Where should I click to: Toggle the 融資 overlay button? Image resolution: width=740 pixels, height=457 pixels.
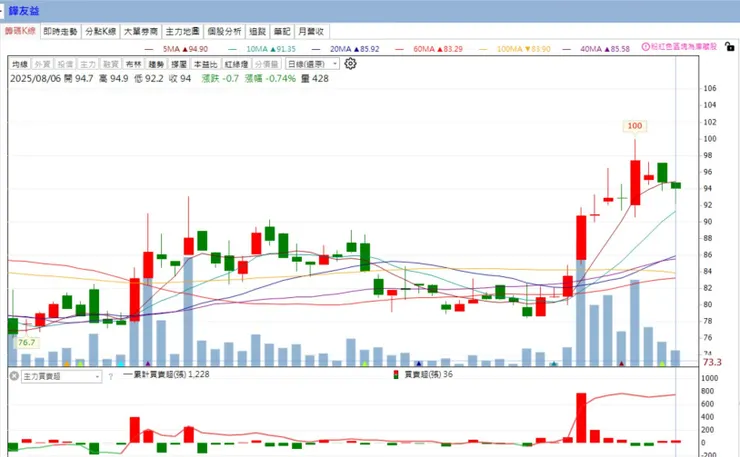[110, 64]
